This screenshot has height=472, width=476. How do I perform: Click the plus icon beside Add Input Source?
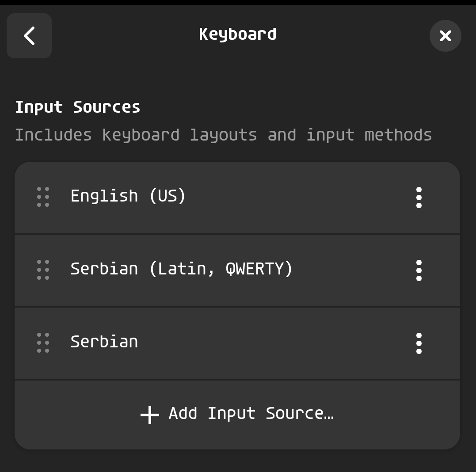[150, 415]
